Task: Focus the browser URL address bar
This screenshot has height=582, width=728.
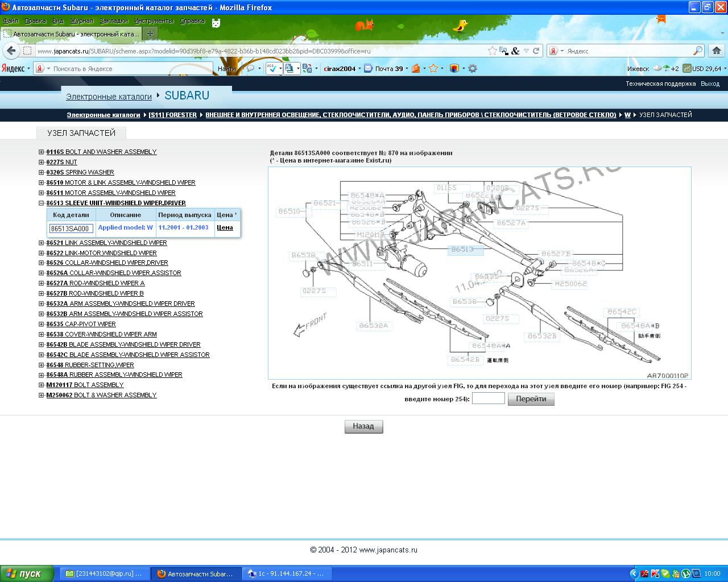Action: click(x=259, y=51)
